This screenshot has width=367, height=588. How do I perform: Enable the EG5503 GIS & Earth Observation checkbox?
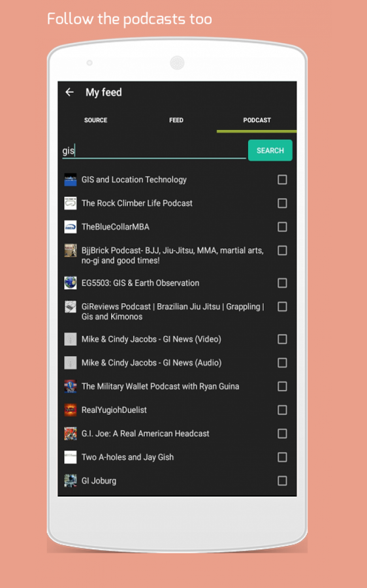click(282, 283)
